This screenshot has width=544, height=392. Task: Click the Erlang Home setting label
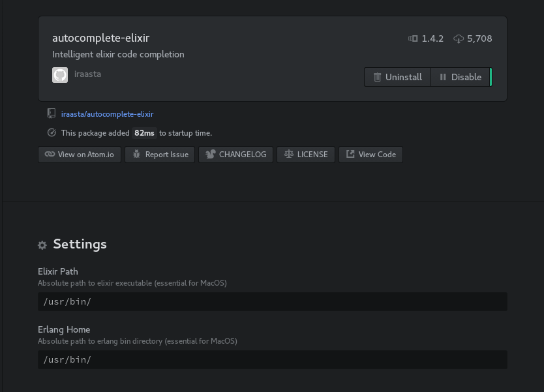(x=64, y=329)
